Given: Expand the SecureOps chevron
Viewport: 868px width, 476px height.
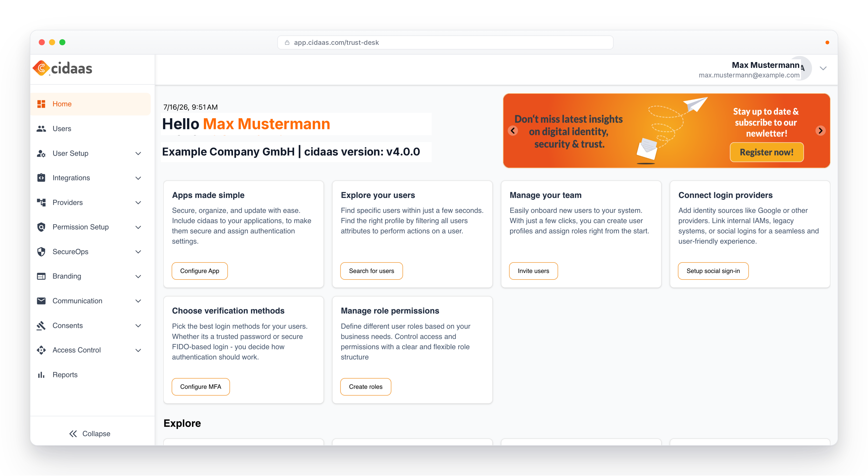Looking at the screenshot, I should [138, 252].
